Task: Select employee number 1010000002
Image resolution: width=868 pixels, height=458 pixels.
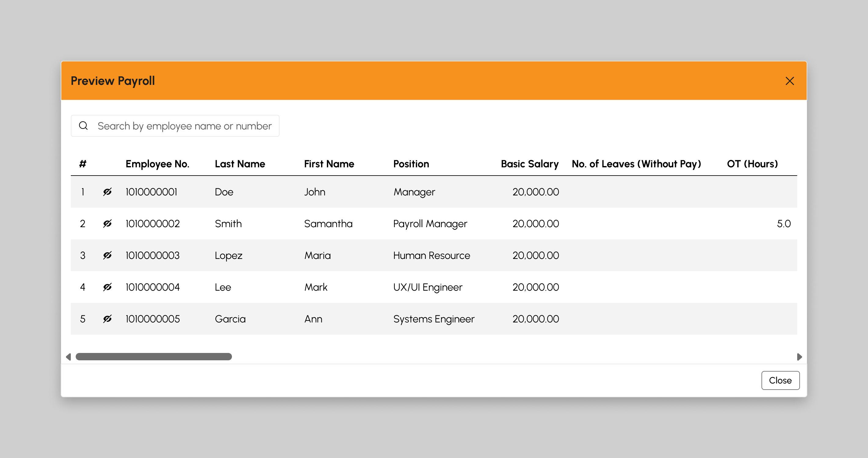Action: (x=153, y=224)
